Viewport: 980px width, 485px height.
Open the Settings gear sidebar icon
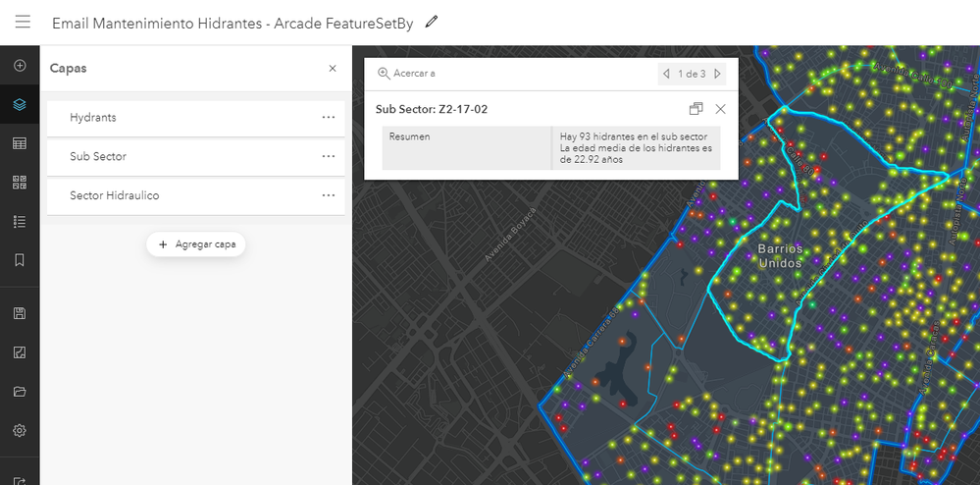(x=20, y=431)
